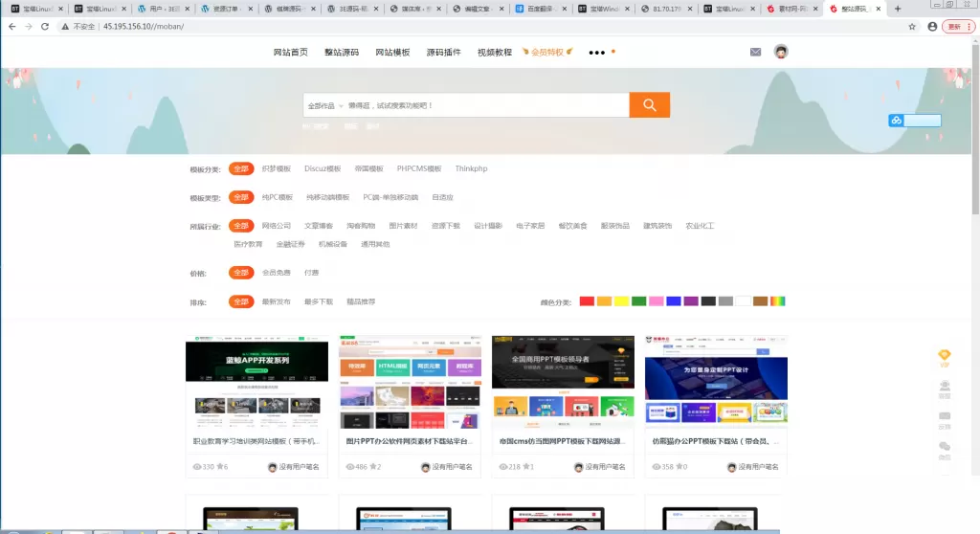
Task: Choose the 网络公司 industry filter
Action: (277, 226)
